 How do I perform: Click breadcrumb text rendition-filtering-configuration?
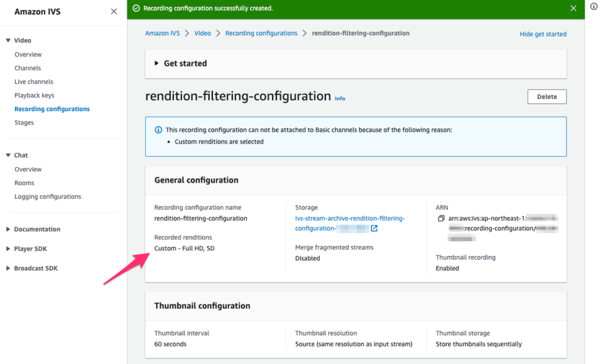[361, 33]
